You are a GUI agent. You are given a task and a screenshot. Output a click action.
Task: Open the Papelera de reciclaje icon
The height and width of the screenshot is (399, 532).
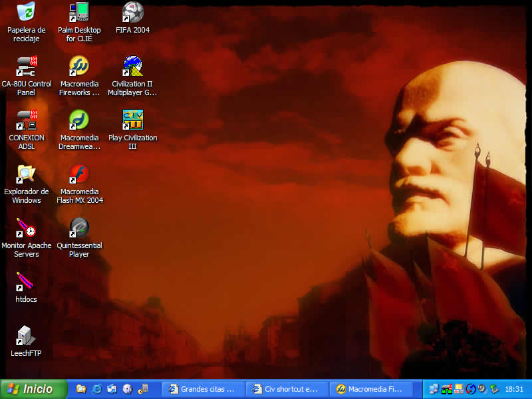pos(26,13)
